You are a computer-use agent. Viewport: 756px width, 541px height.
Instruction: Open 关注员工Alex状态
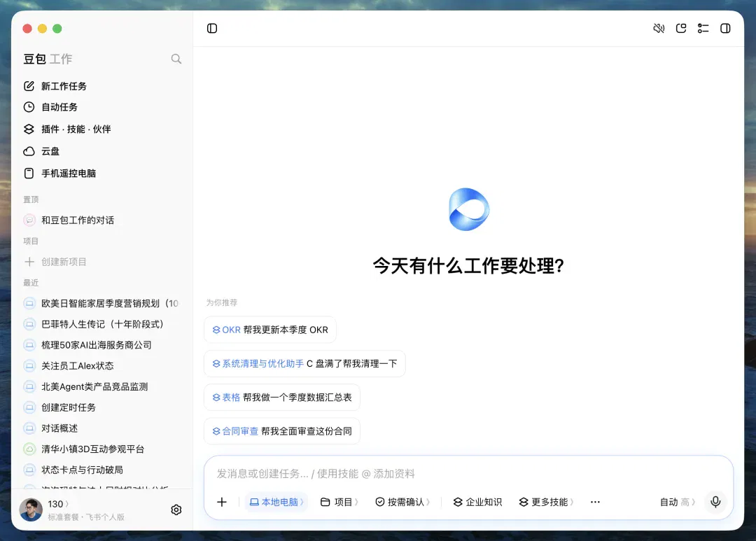101,365
